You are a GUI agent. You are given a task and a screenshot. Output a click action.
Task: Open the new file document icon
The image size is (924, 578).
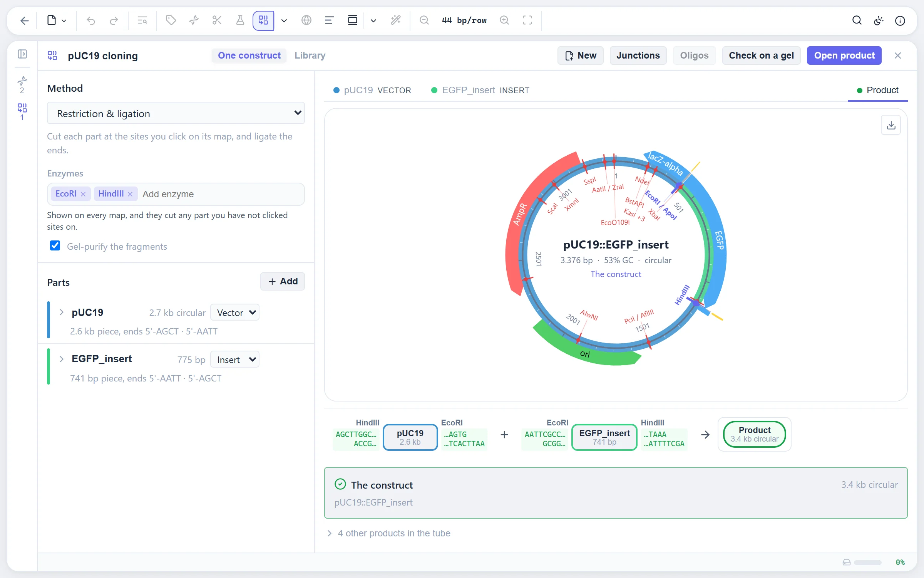tap(52, 20)
